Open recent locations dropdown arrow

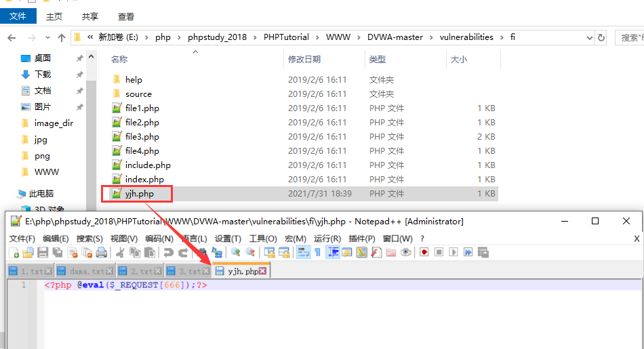(47, 38)
